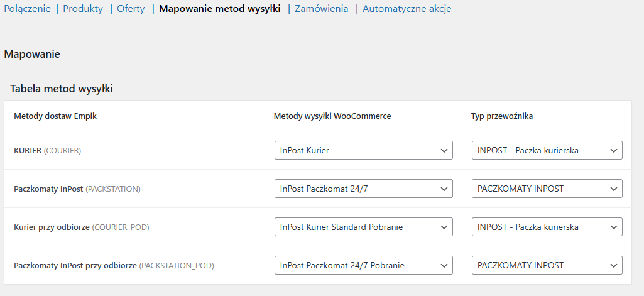Expand the InPost Paczkomat 24/7 dropdown

pyautogui.click(x=363, y=189)
